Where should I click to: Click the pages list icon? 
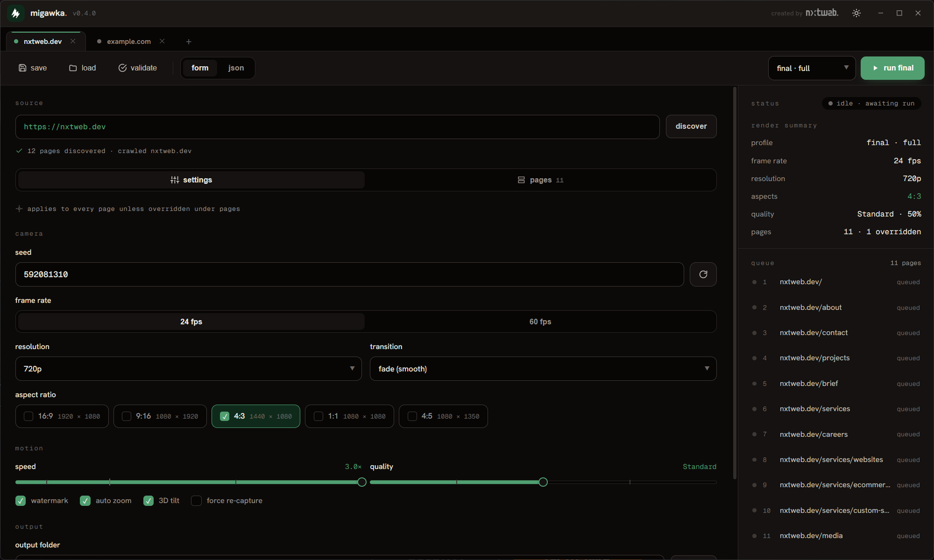point(521,180)
